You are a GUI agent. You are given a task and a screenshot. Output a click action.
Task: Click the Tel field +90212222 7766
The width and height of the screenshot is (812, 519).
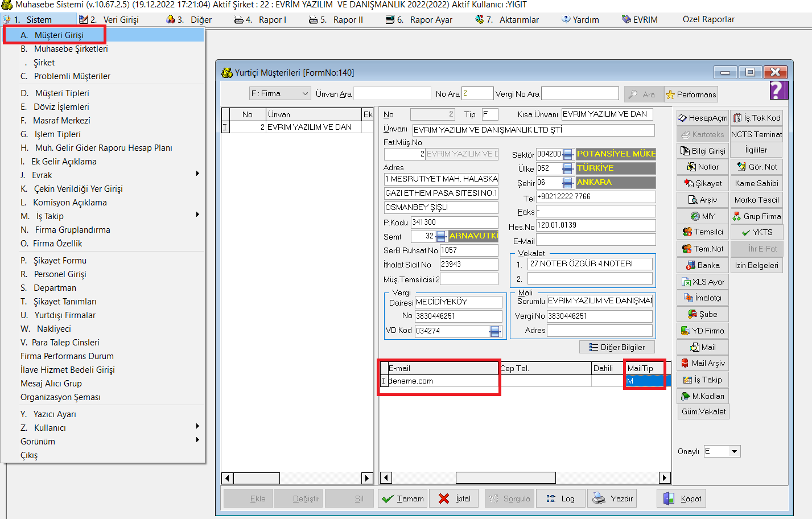click(596, 197)
